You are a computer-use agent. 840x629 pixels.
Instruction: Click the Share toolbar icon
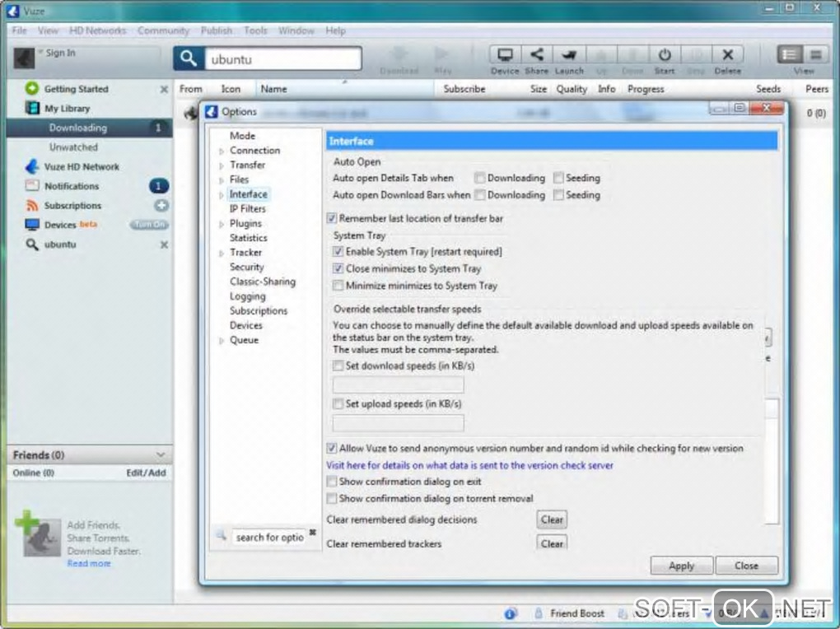[x=536, y=54]
